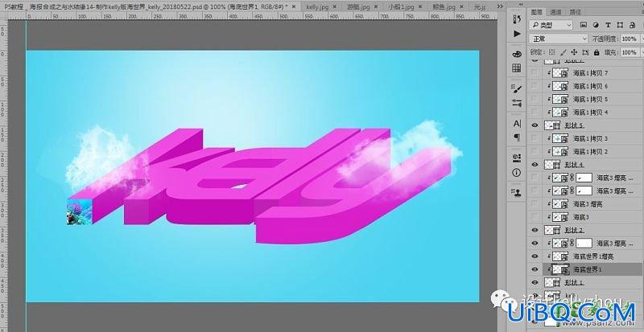
Task: Click lock transparent pixels icon
Action: click(552, 52)
